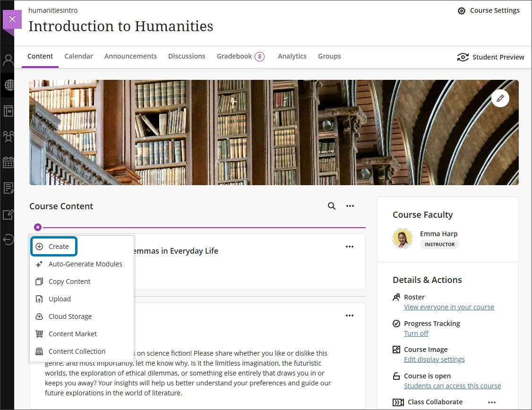Click the profile person icon in the sidebar
Screen dimensions: 532x410
pos(8,60)
